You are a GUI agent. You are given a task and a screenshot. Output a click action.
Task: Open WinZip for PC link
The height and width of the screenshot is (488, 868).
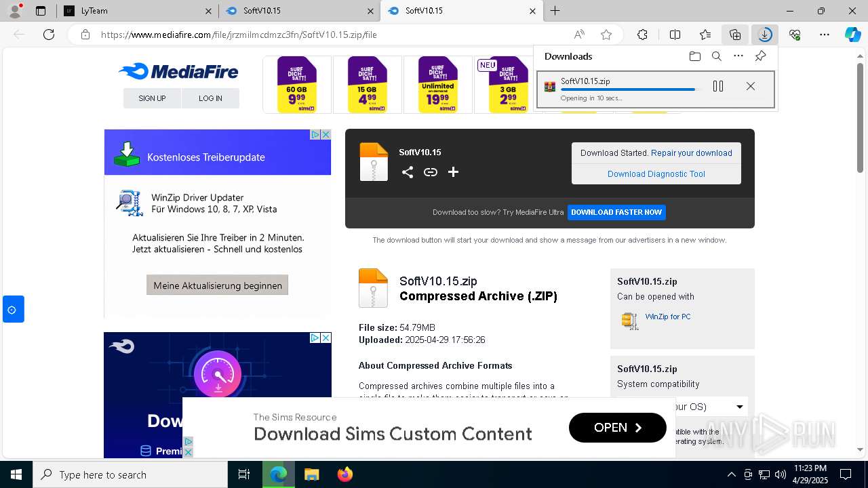point(668,317)
